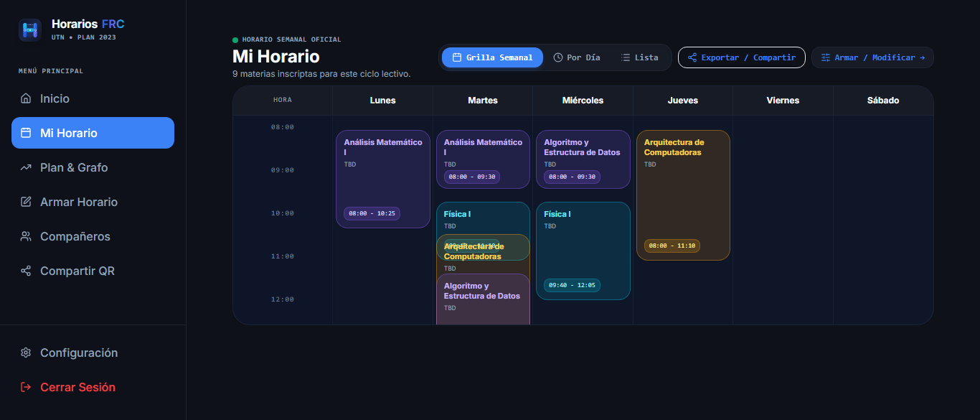Click the trend icon beside Plan & Grafo
Screen dimensions: 980x420
26,167
